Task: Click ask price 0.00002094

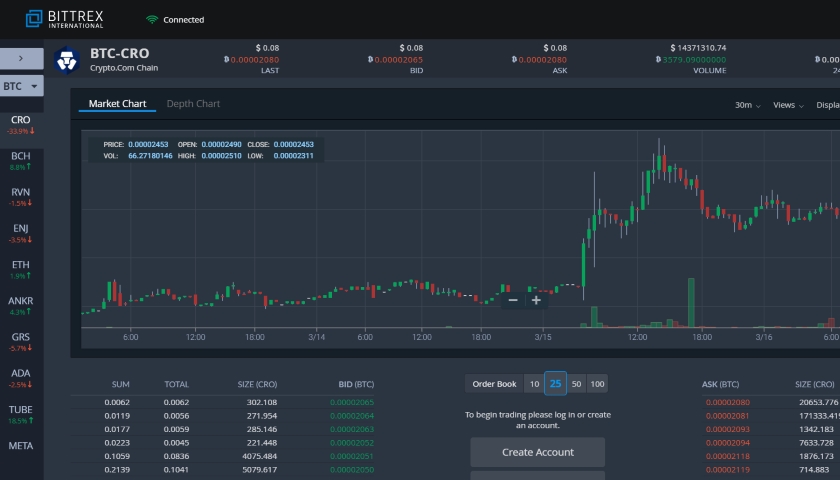Action: coord(728,443)
